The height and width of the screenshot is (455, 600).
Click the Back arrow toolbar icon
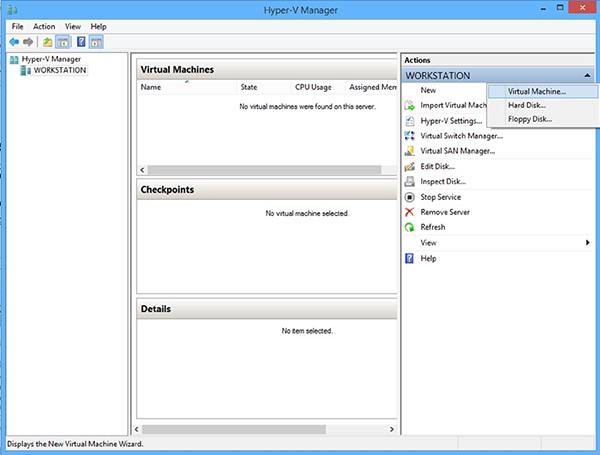coord(14,42)
